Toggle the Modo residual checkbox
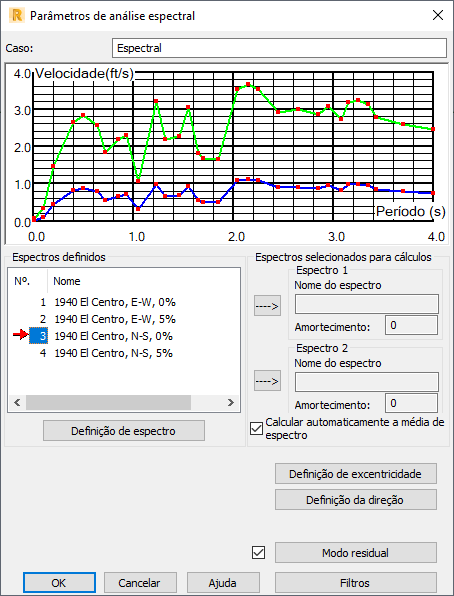Screen dimensions: 454x596 259,553
